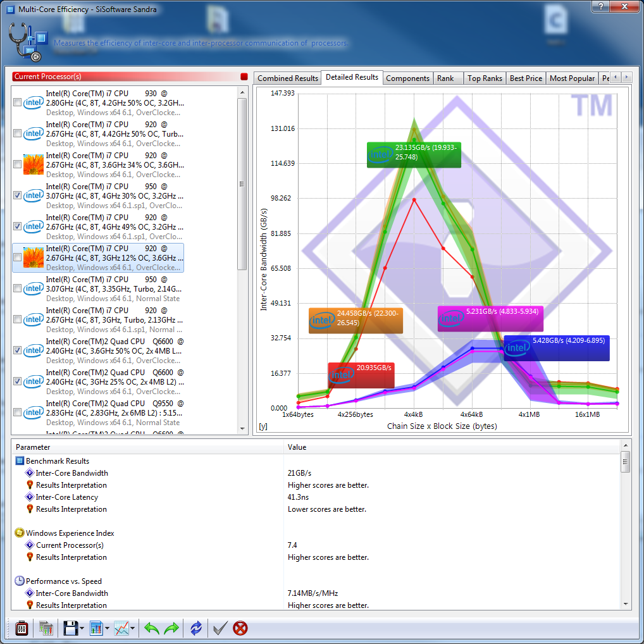Click the [y] axis toggle label
644x644 pixels.
pyautogui.click(x=263, y=426)
